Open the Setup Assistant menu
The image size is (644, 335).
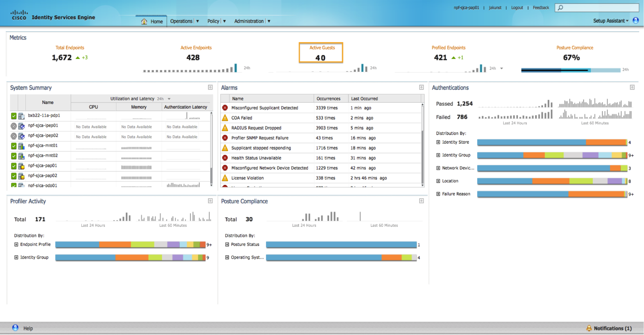[x=611, y=21]
